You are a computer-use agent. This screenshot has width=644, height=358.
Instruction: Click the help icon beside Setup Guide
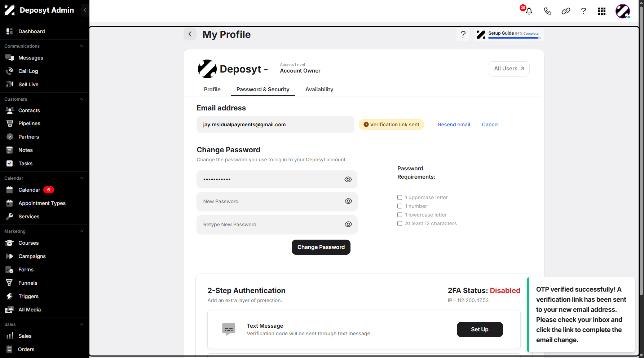(x=463, y=35)
